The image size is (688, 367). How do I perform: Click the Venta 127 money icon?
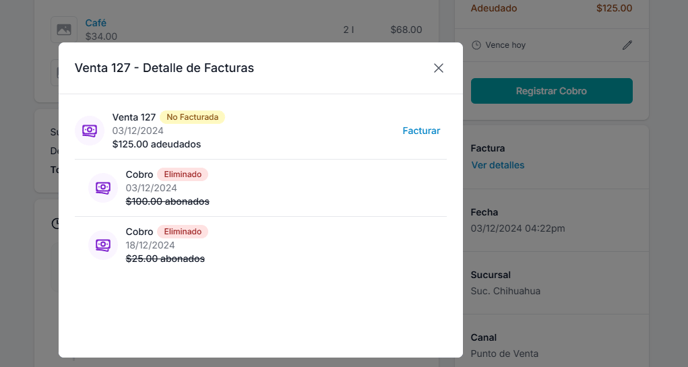coord(90,130)
